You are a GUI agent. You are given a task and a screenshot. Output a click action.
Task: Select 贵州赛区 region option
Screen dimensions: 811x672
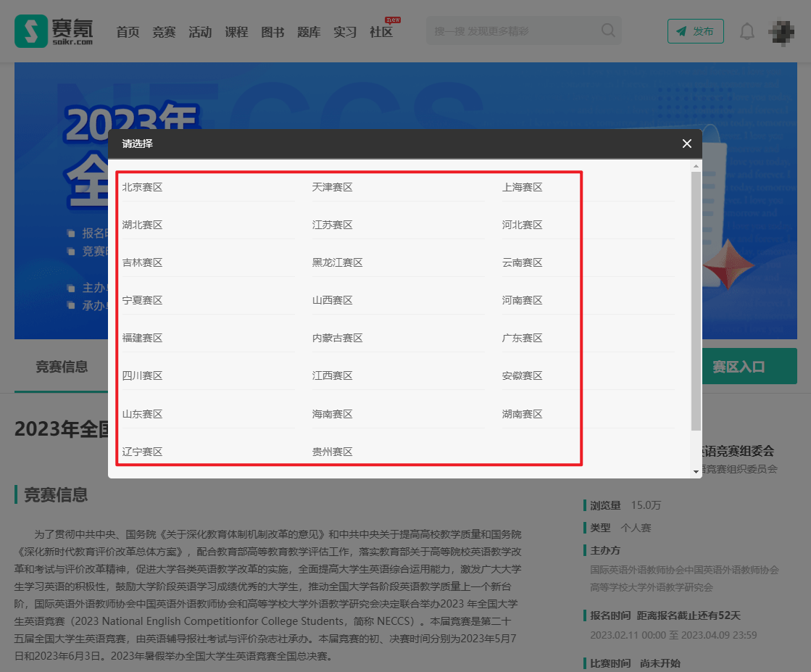tap(333, 452)
